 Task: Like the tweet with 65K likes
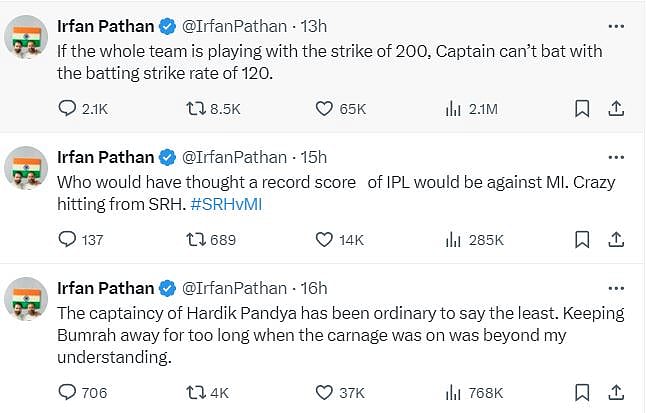(324, 108)
